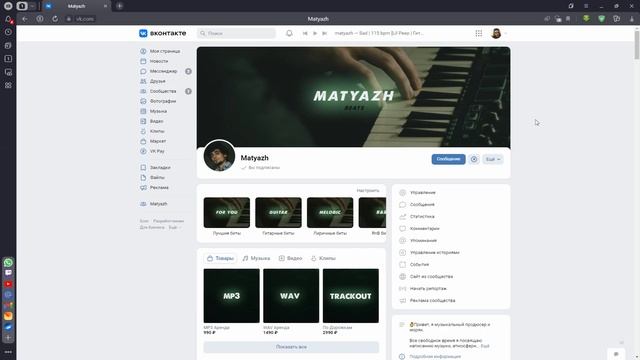640x360 pixels.
Task: Click Настроить link above menu cards
Action: (368, 191)
